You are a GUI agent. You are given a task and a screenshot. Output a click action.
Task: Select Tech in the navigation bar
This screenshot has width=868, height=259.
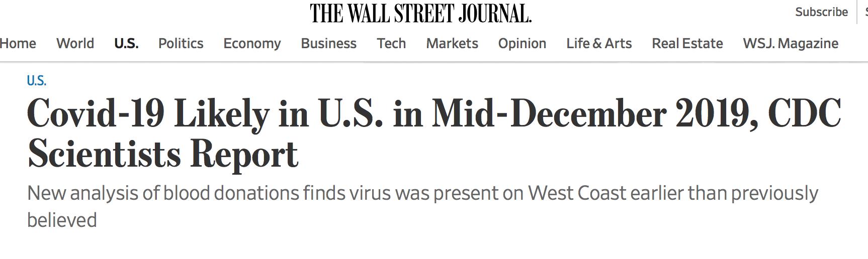391,44
